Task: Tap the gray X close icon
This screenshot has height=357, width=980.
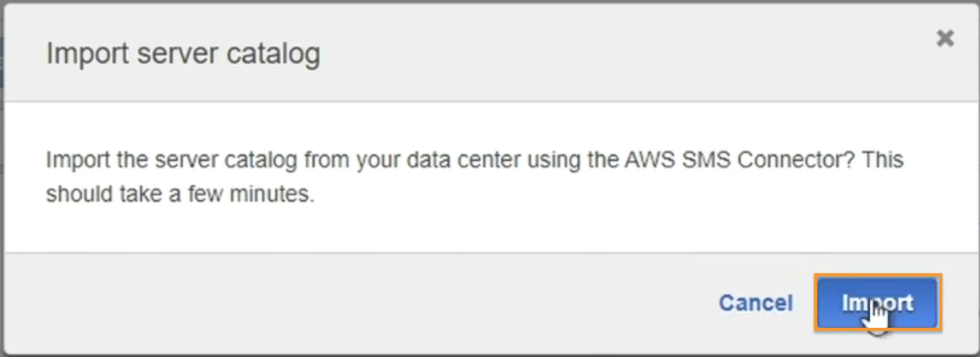Action: click(945, 38)
